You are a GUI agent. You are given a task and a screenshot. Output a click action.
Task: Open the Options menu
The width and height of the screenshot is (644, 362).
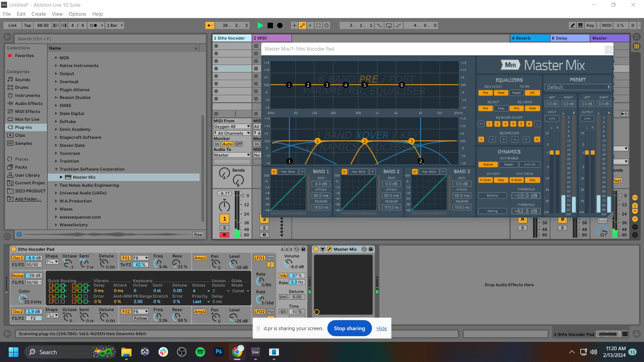coord(77,14)
